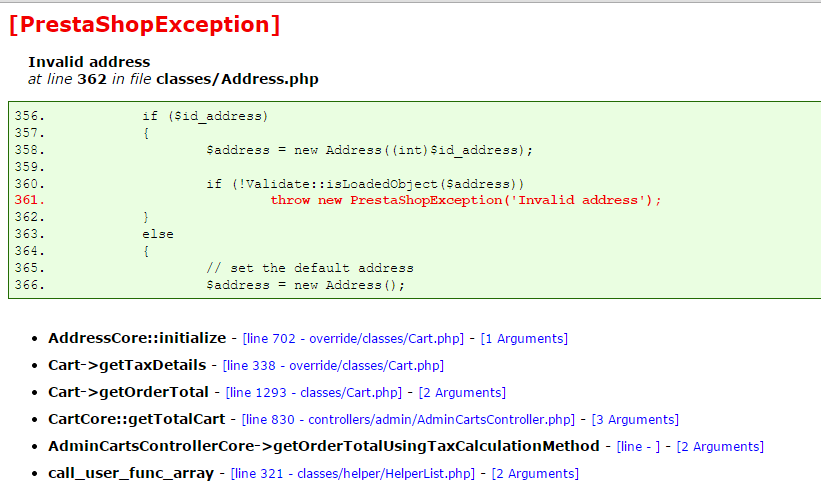This screenshot has width=821, height=496.
Task: Click AddressCore::initialize stack entry
Action: (x=137, y=338)
